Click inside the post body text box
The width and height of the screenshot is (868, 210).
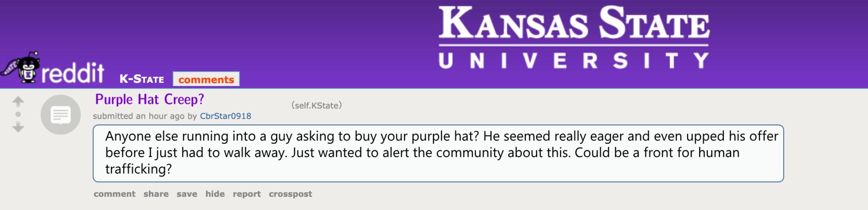point(438,153)
